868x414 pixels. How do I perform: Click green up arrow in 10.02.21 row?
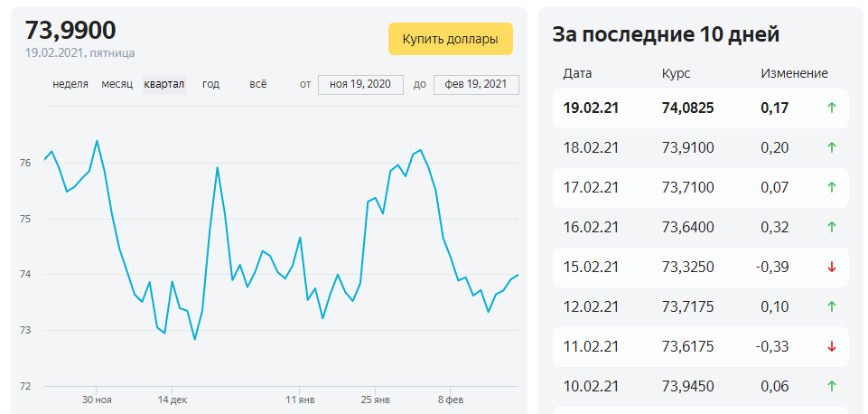(831, 386)
